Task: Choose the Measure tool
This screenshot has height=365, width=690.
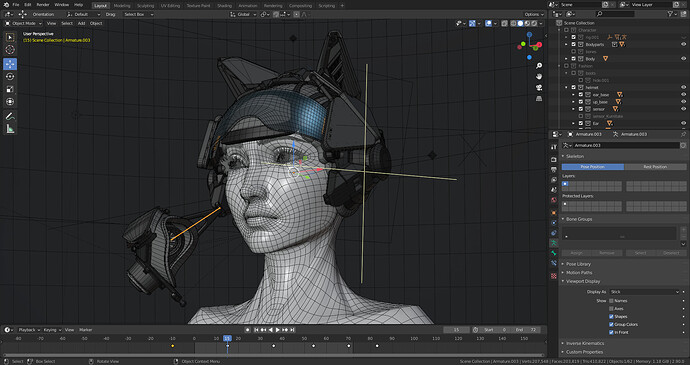Action: [x=10, y=129]
